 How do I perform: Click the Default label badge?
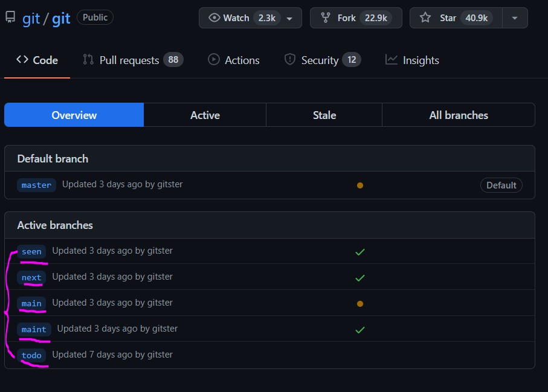[x=501, y=185]
